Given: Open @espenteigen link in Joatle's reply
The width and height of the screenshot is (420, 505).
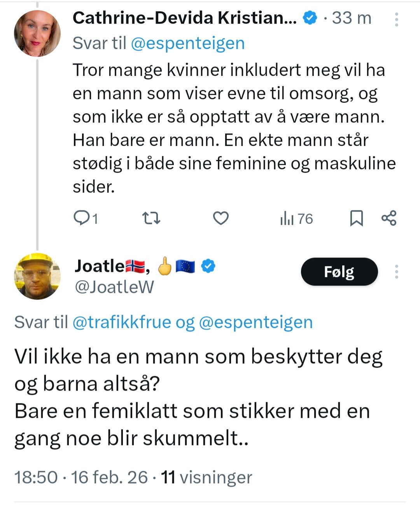Looking at the screenshot, I should pos(255,322).
